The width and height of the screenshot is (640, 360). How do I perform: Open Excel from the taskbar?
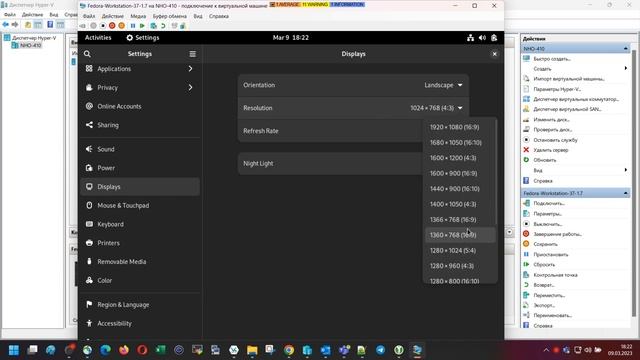click(161, 350)
